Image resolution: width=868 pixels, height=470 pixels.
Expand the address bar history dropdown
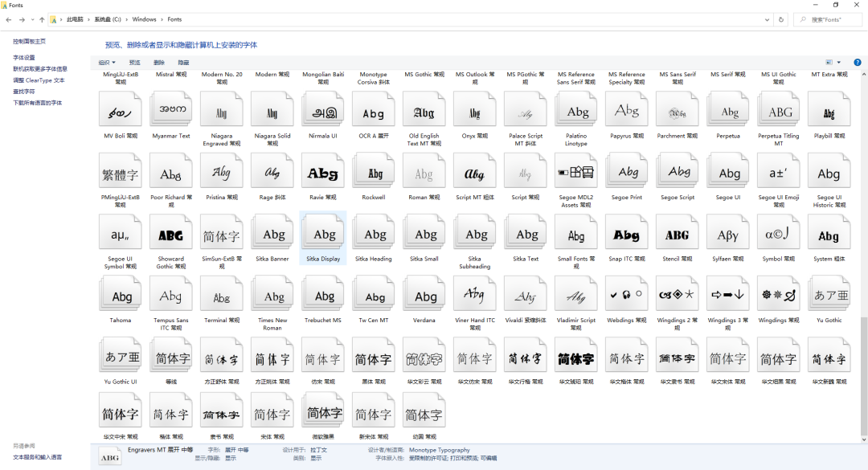click(767, 19)
